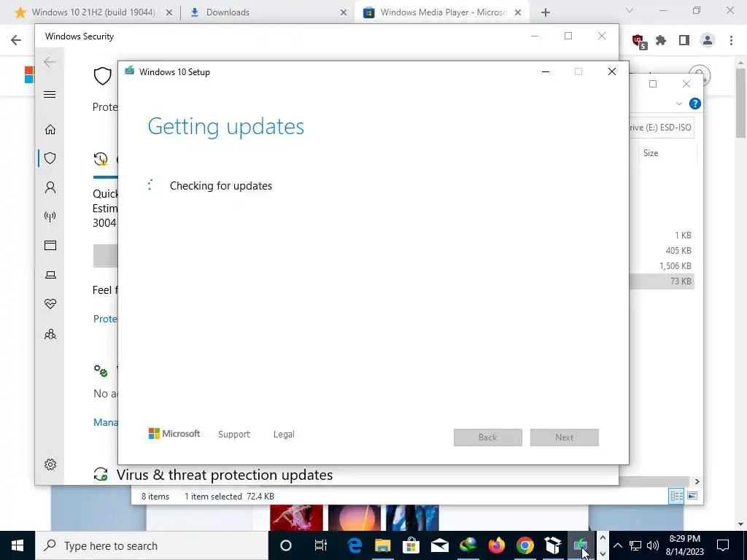Switch File Explorer to large icons view
Viewport: 747px width, 560px height.
[x=692, y=496]
